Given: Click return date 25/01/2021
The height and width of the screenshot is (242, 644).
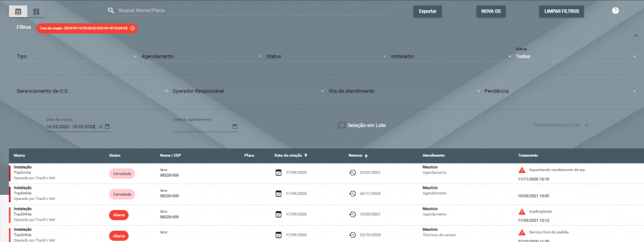Looking at the screenshot, I should click(370, 172).
